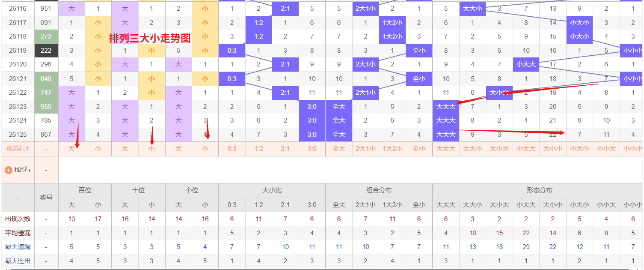Image resolution: width=644 pixels, height=270 pixels.
Task: Mark 全小 in the 预选行1 row
Action: tap(419, 149)
